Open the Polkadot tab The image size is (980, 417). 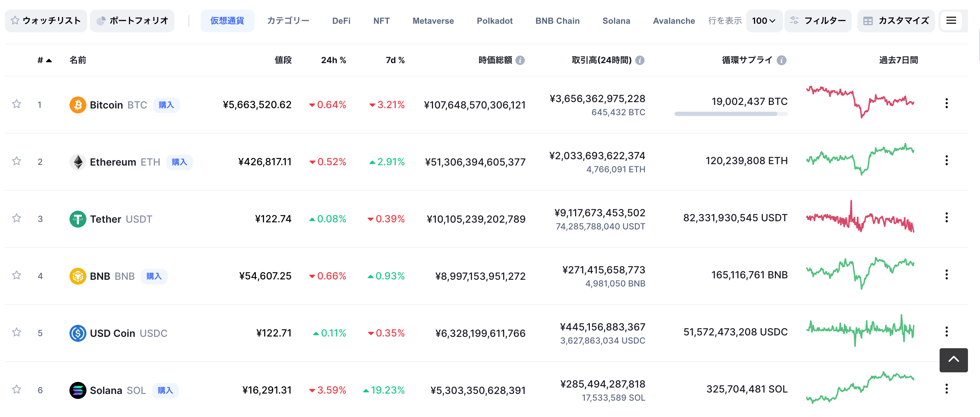[x=495, y=21]
